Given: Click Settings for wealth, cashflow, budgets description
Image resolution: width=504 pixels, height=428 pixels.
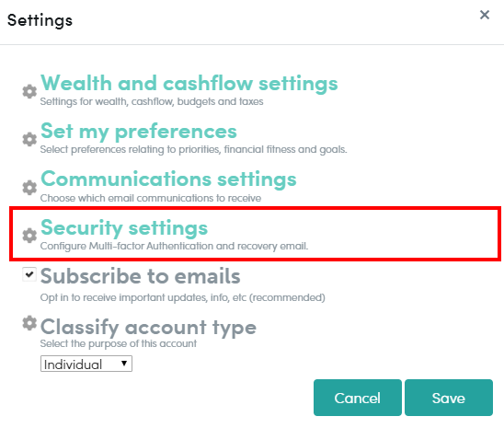Looking at the screenshot, I should [x=152, y=101].
